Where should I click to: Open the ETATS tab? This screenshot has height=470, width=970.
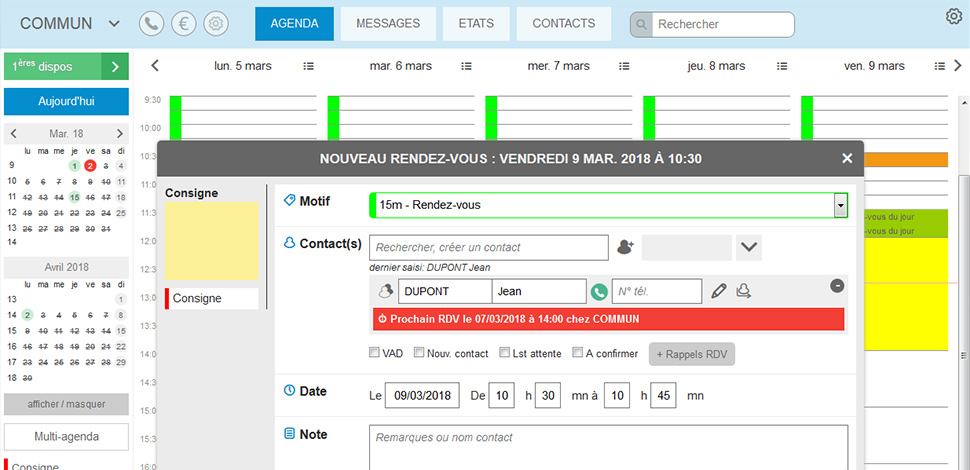[476, 24]
